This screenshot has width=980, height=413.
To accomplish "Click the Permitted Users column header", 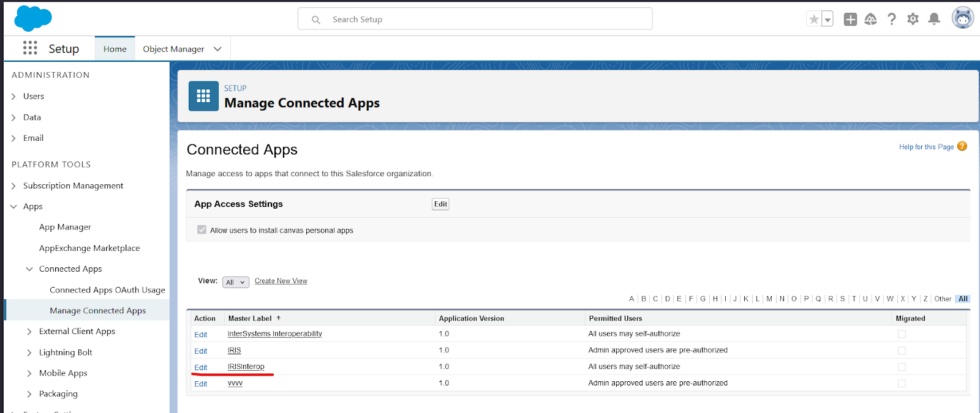I will click(616, 318).
